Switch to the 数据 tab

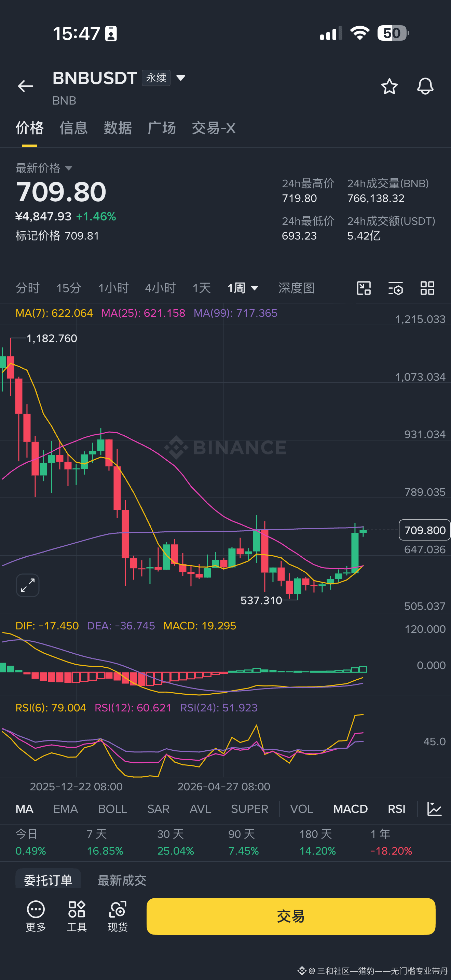(x=118, y=128)
